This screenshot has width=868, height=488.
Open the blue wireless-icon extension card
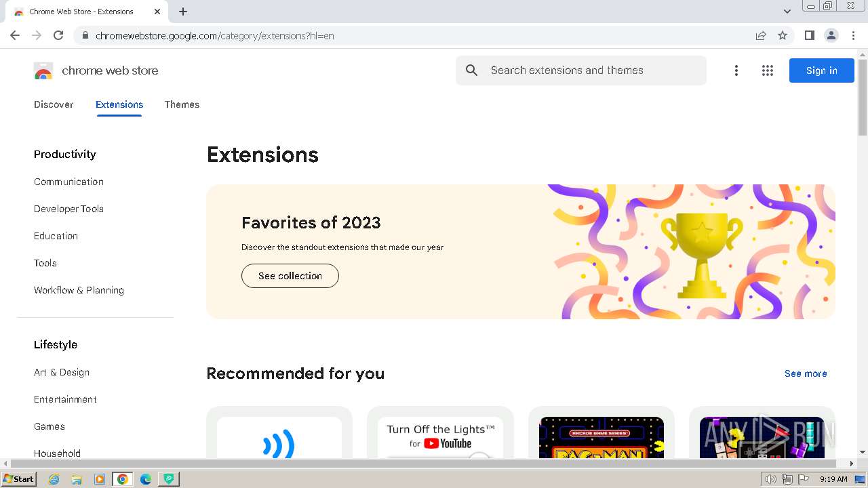tap(279, 432)
